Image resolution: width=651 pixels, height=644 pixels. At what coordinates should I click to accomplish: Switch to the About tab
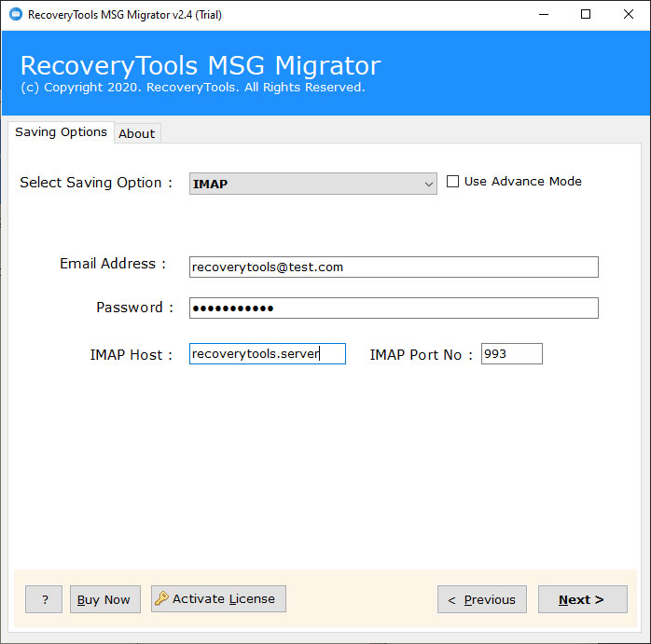pyautogui.click(x=137, y=133)
